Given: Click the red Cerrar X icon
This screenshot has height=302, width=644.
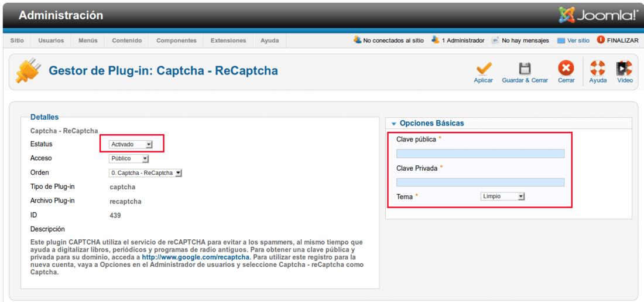Looking at the screenshot, I should 566,68.
